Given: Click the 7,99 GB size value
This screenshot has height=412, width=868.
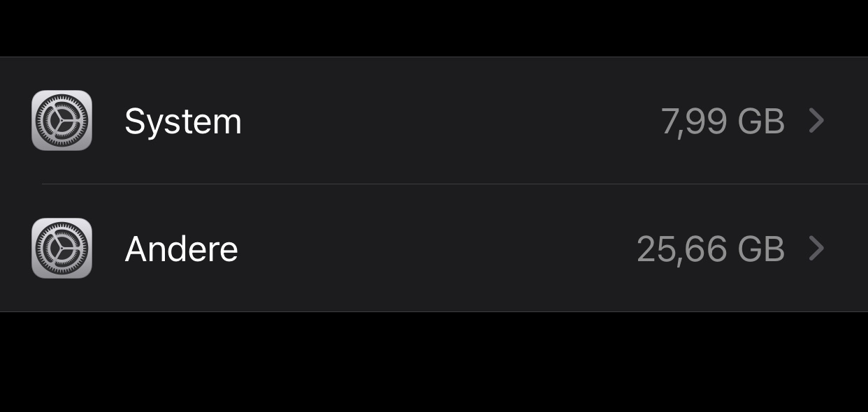Looking at the screenshot, I should [x=723, y=122].
